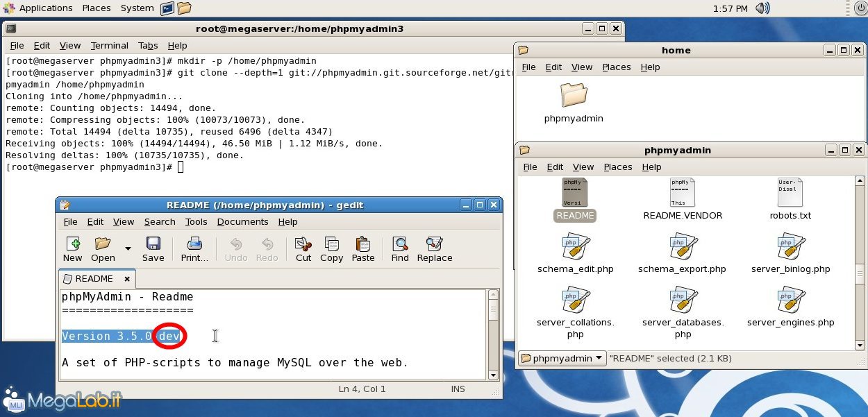Click the 'phpMyAdmin - Readme' heading line

tap(128, 297)
